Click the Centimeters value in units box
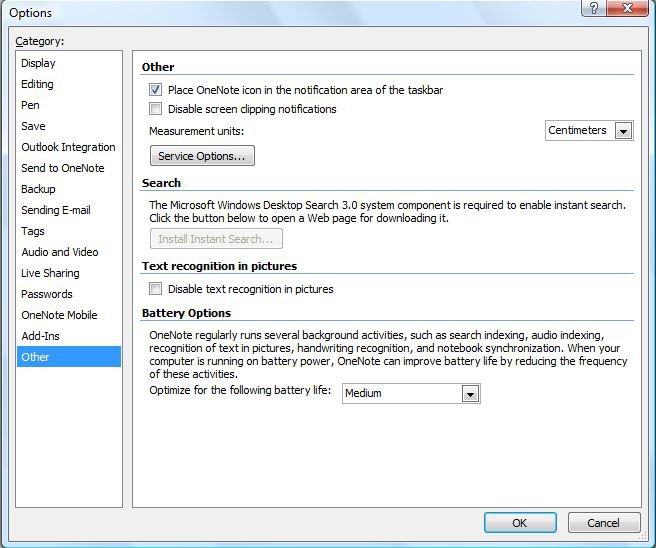The height and width of the screenshot is (548, 656). coord(577,131)
